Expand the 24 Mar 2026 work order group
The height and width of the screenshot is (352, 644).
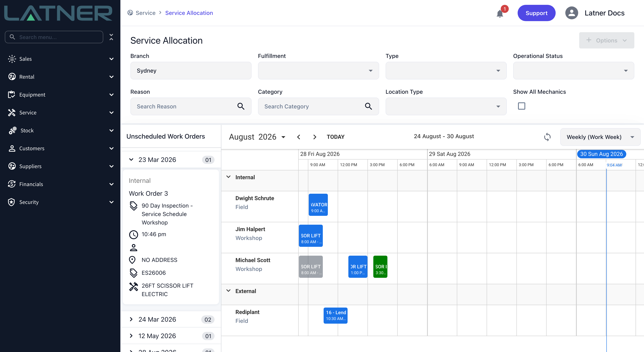click(x=131, y=319)
